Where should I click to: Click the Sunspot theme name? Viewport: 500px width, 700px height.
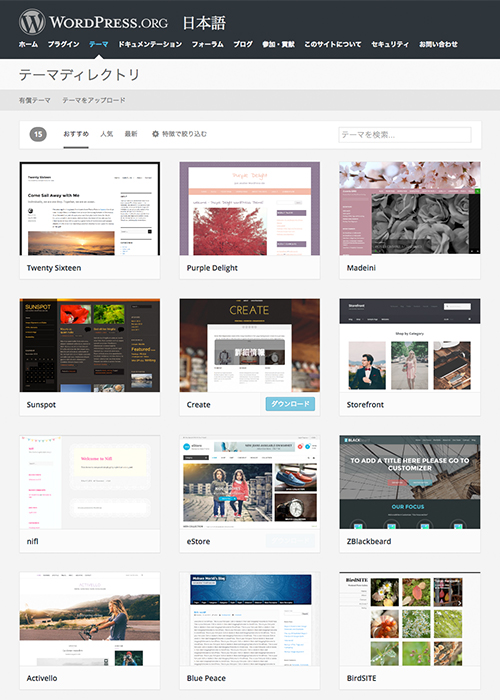click(x=41, y=405)
